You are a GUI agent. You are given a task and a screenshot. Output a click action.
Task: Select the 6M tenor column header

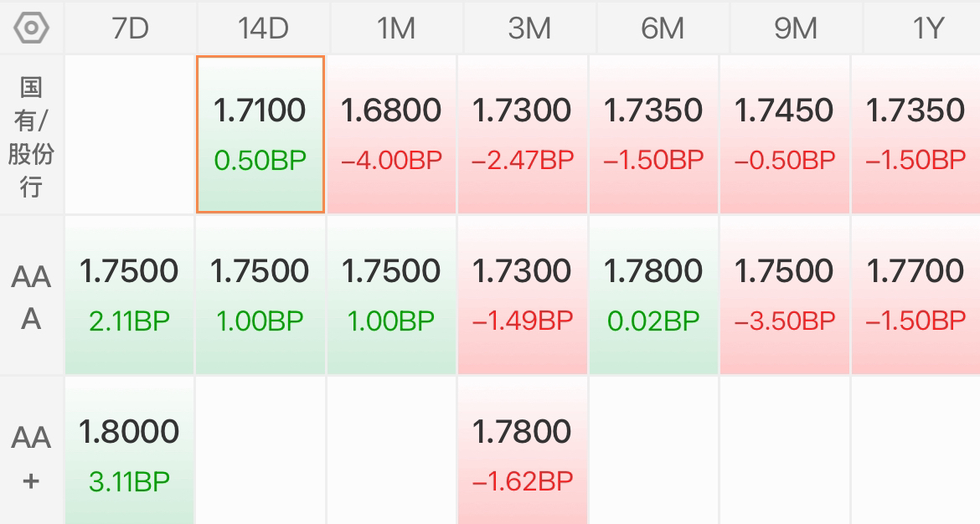coord(663,28)
